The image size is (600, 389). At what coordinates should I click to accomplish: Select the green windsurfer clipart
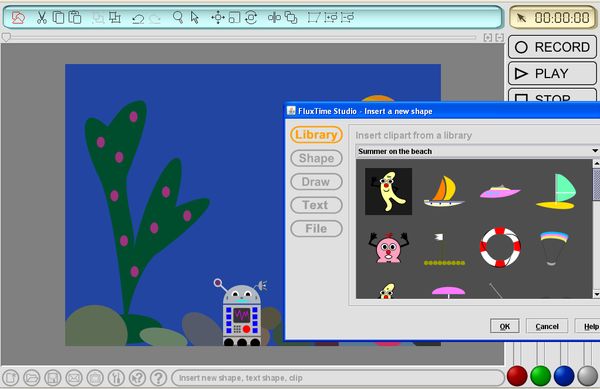coord(556,191)
